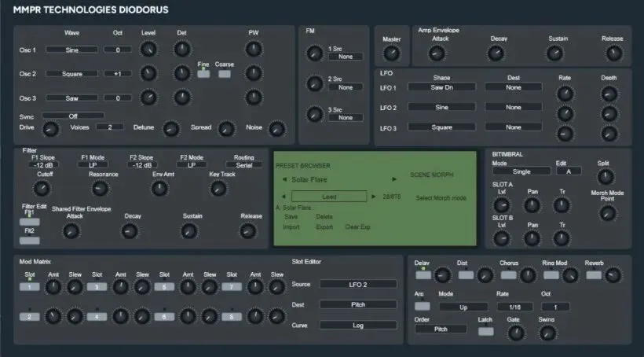The height and width of the screenshot is (357, 644).
Task: Click Export in the preset browser
Action: point(324,226)
